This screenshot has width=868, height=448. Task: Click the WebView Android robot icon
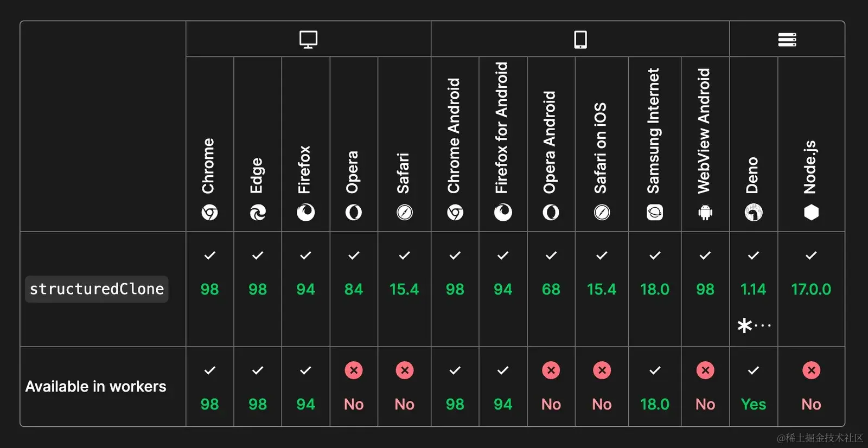click(x=705, y=213)
